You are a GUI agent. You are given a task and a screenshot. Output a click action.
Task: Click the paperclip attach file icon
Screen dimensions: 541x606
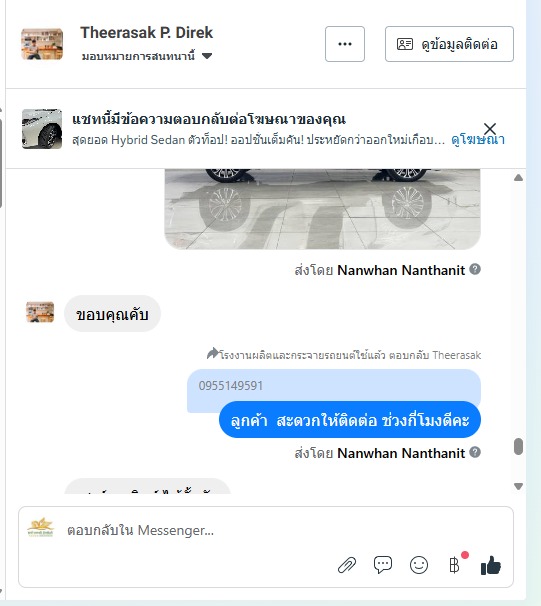347,565
